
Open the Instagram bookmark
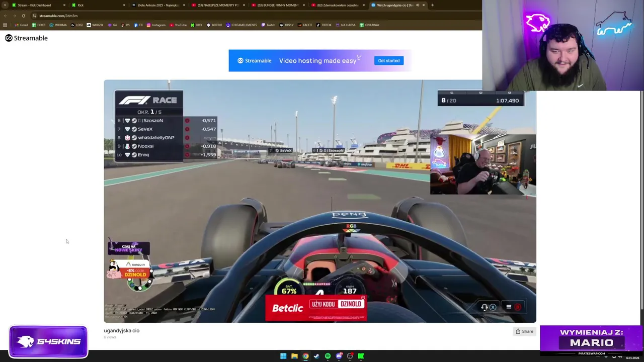coord(156,25)
